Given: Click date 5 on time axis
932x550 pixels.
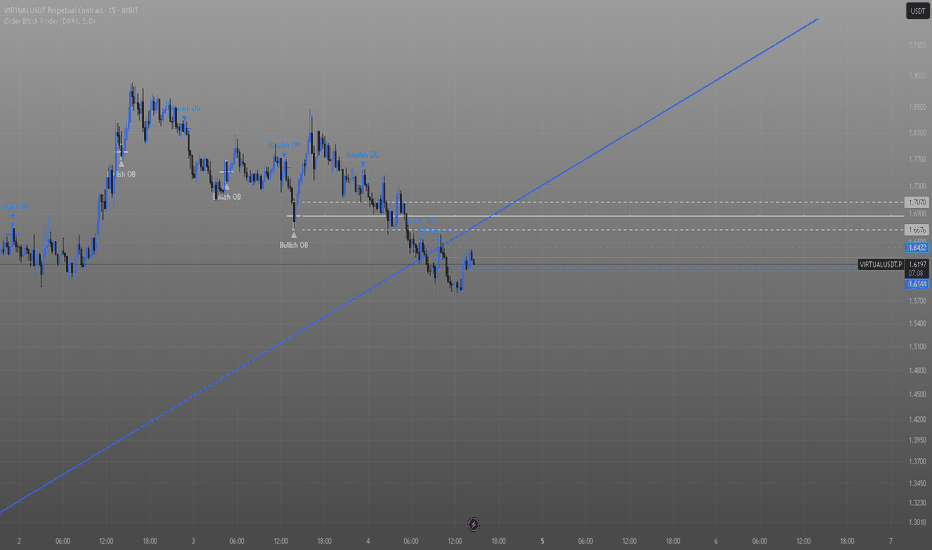Looking at the screenshot, I should [542, 541].
